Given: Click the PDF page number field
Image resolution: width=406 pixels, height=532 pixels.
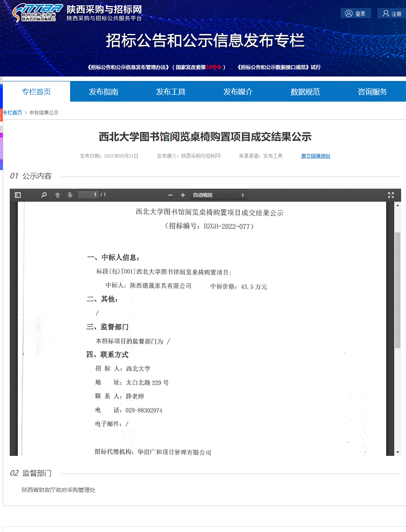Looking at the screenshot, I should [88, 195].
